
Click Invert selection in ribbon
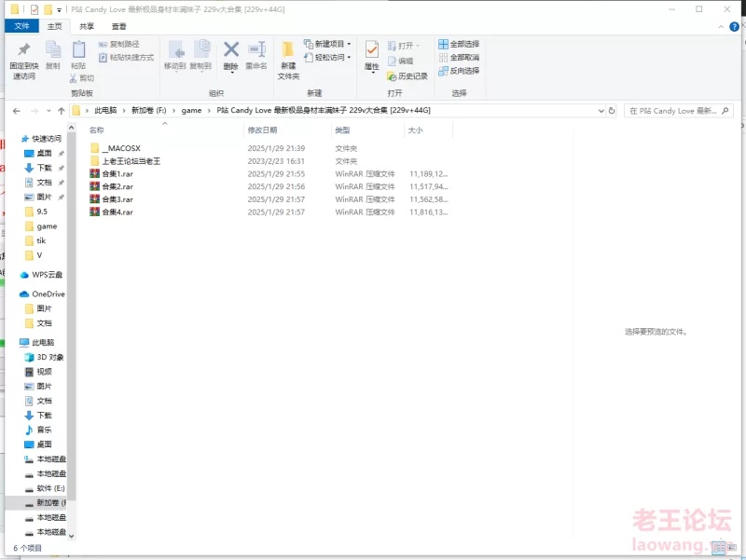click(459, 71)
